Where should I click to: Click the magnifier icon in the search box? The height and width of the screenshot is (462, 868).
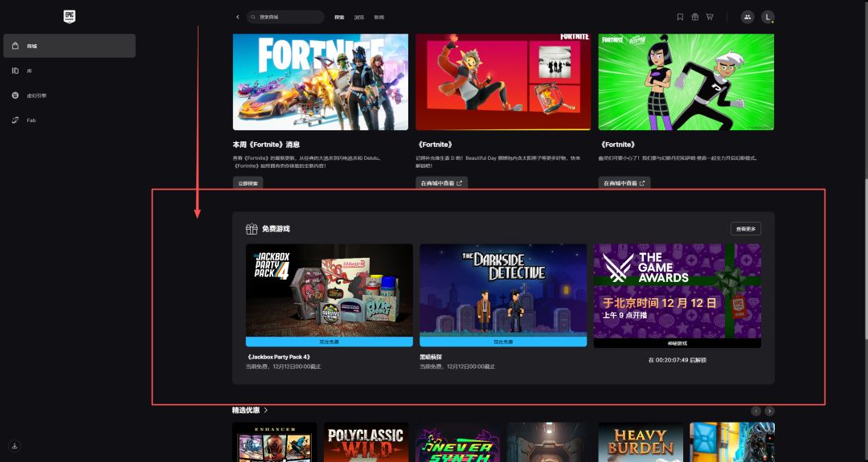point(253,17)
